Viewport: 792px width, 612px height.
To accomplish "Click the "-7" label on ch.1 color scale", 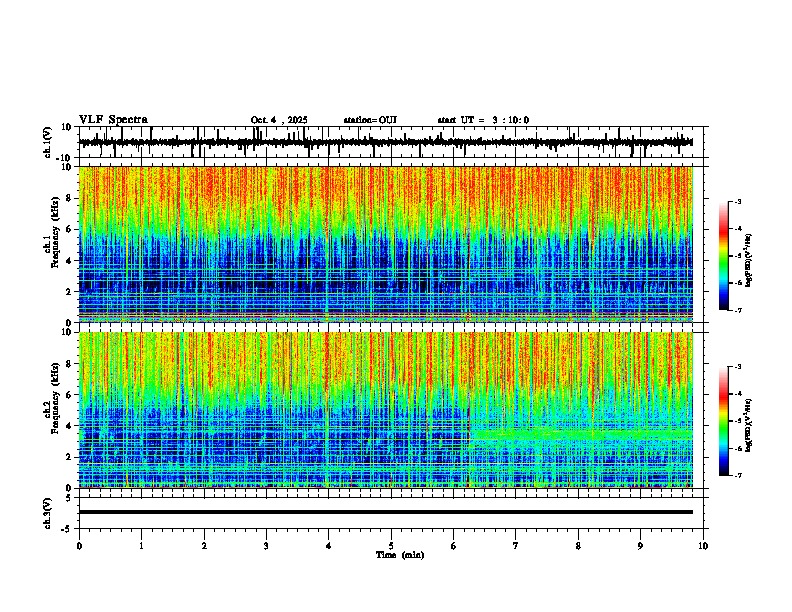I will click(x=738, y=310).
